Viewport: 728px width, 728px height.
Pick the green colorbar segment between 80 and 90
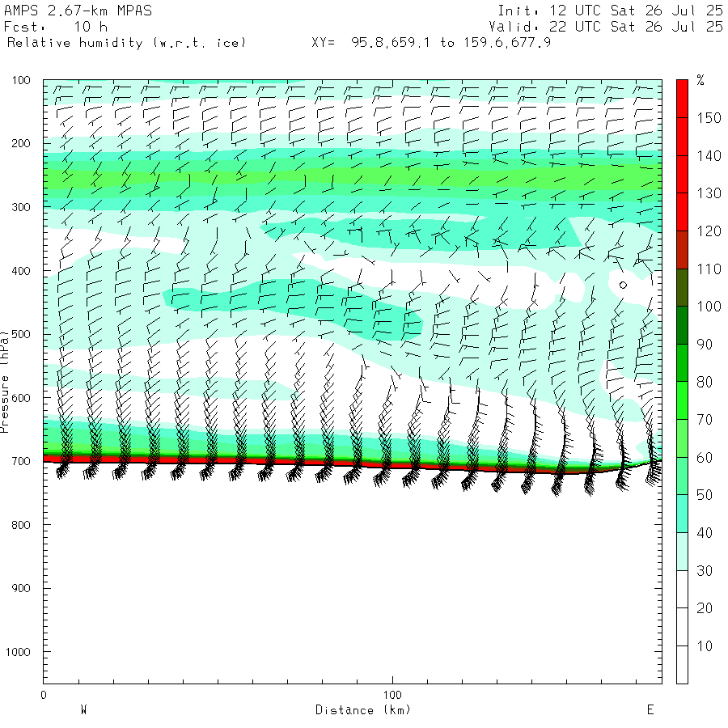point(682,363)
